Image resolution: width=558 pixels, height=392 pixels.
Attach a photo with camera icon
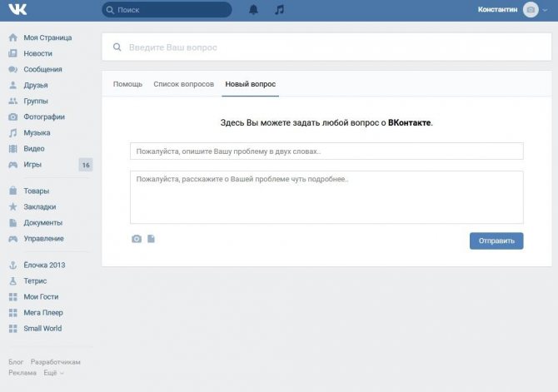pos(137,239)
